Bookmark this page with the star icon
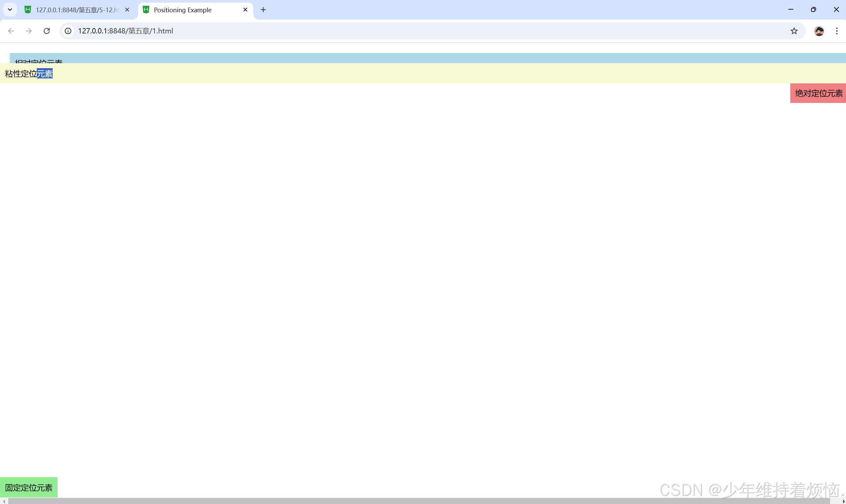The image size is (846, 504). click(794, 31)
